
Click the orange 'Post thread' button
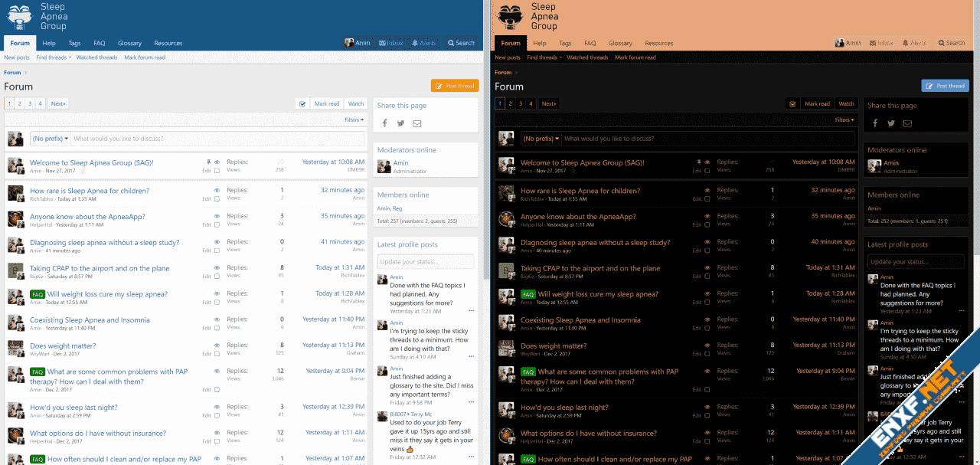click(x=454, y=86)
